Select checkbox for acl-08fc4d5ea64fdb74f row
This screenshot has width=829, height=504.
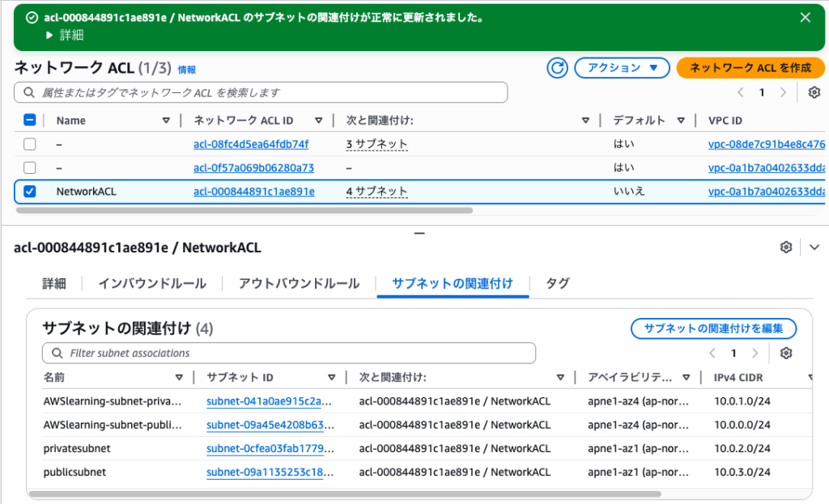click(x=30, y=144)
